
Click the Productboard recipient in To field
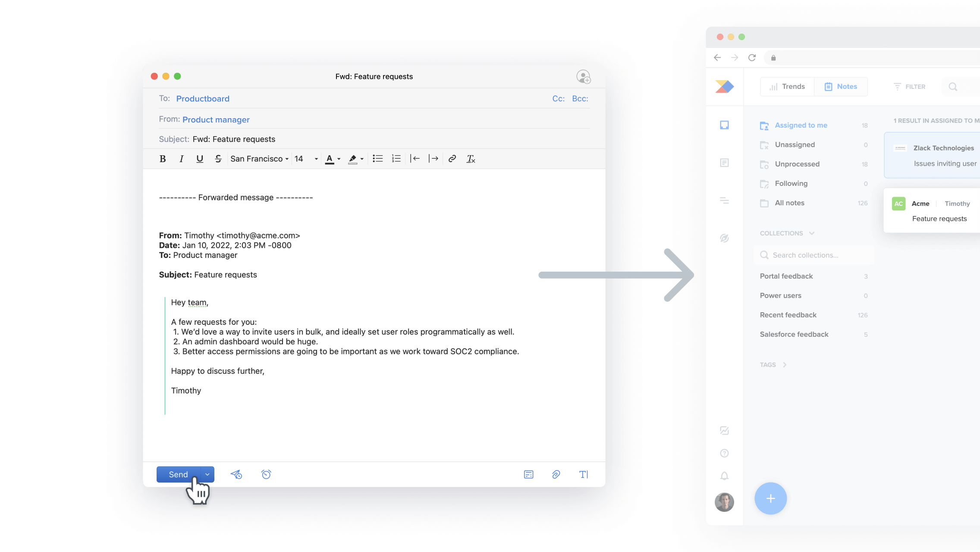pyautogui.click(x=203, y=98)
